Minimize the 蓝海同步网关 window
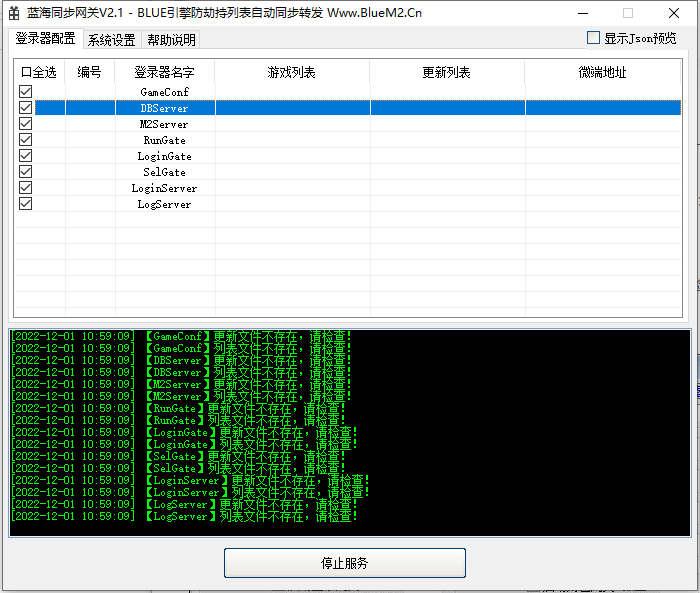 [583, 13]
